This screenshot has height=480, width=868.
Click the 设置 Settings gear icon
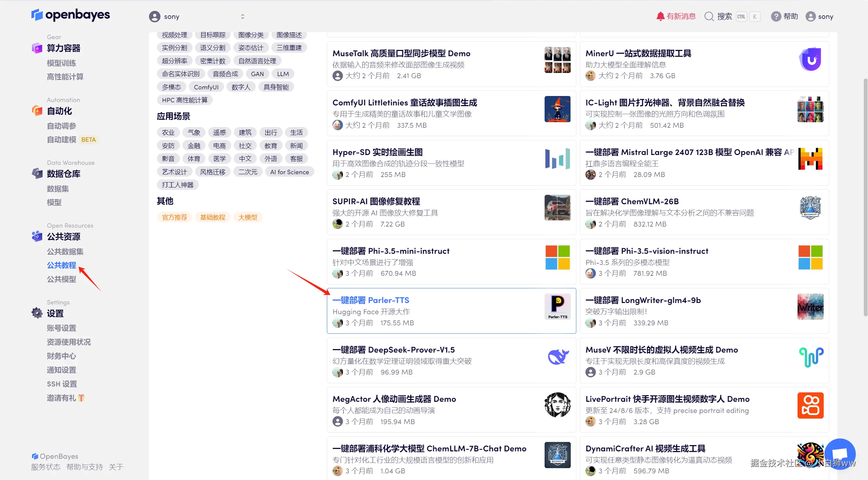click(37, 313)
